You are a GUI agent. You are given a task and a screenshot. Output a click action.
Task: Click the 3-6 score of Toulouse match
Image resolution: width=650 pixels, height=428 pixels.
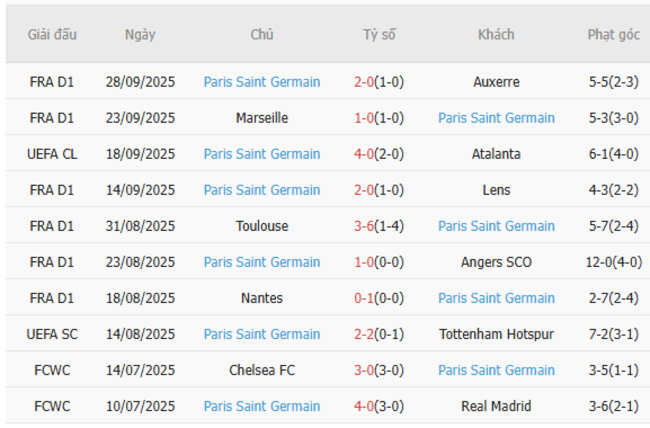pos(365,226)
